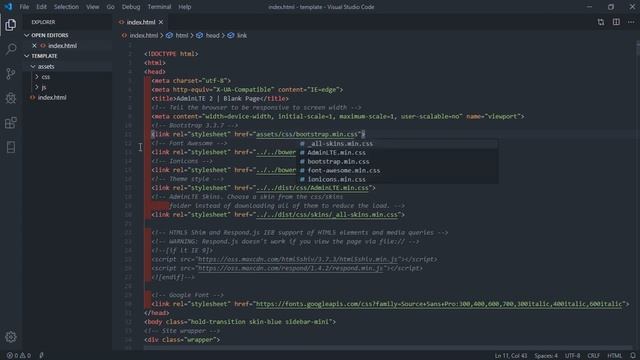Viewport: 640px width, 360px height.
Task: Choose bootstrap.min.css suggestion
Action: pos(398,162)
